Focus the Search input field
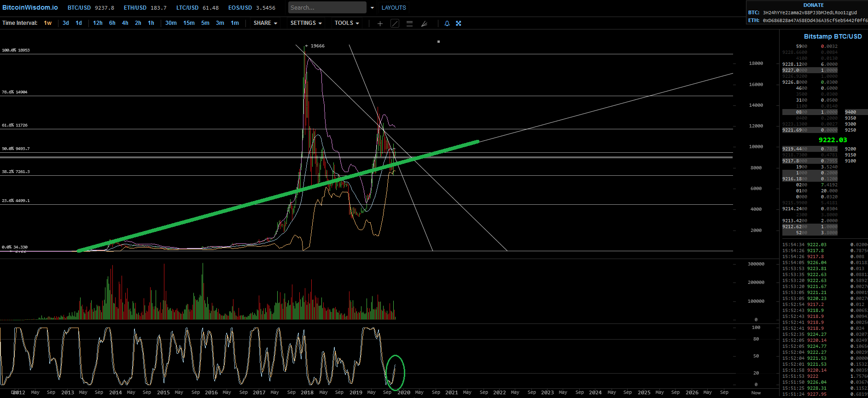This screenshot has width=868, height=398. [327, 8]
